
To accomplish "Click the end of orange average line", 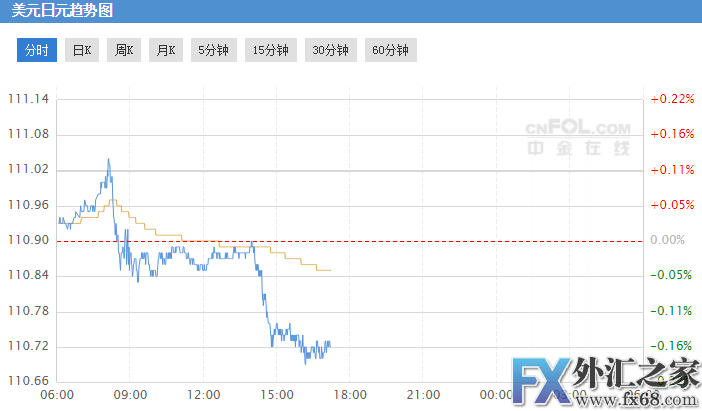I will click(329, 270).
